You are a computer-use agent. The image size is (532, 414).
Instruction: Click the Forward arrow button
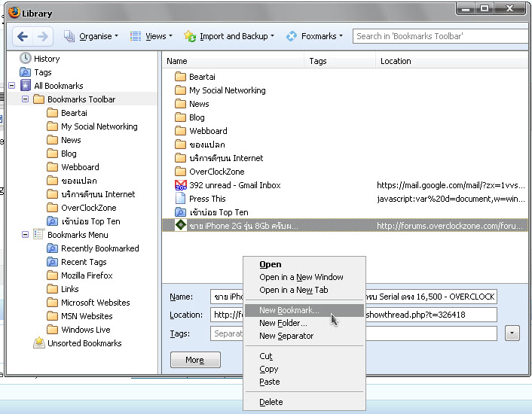pyautogui.click(x=42, y=36)
